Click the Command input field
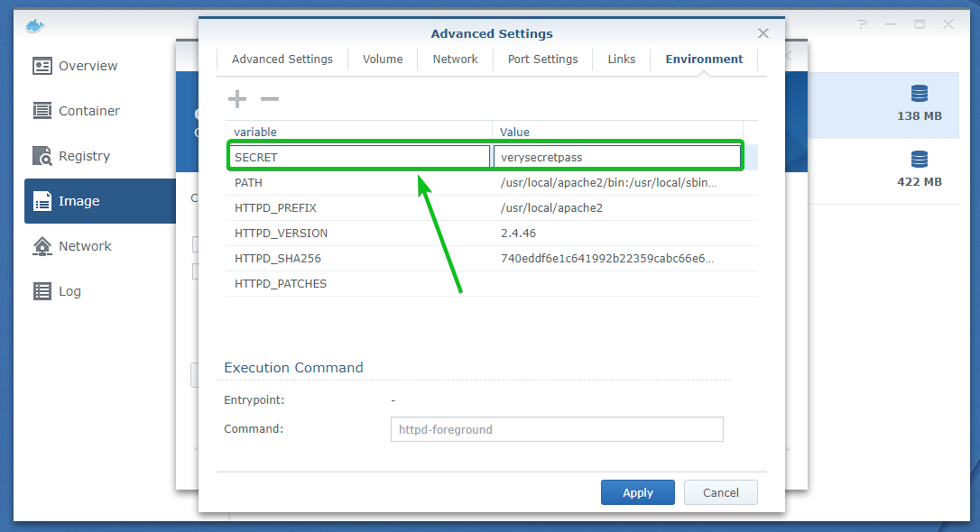Viewport: 980px width, 532px height. (x=557, y=429)
